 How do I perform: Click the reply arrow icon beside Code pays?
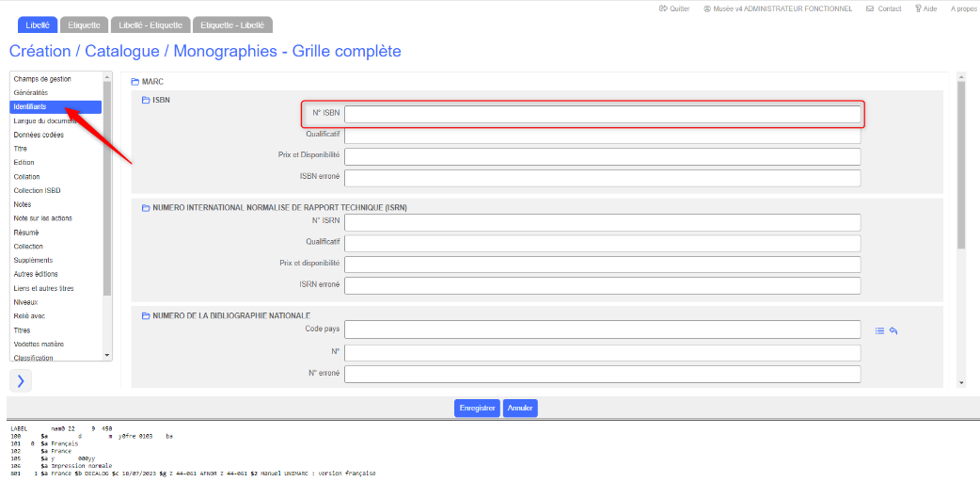pos(893,330)
